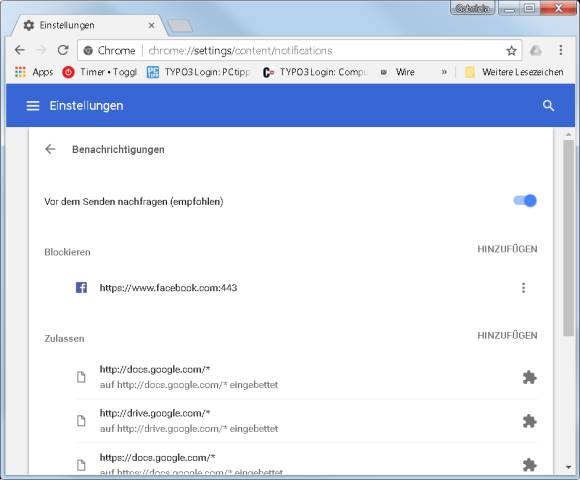
Task: Click the search icon in settings header
Action: click(548, 106)
